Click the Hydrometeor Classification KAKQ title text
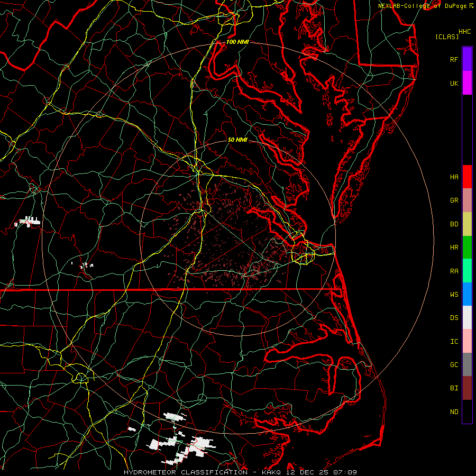 240,472
